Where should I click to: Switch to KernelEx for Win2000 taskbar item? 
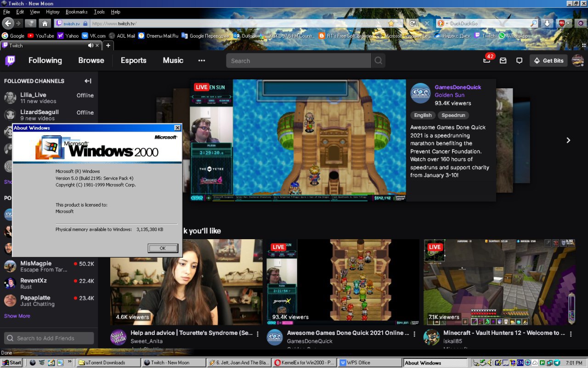coord(304,362)
